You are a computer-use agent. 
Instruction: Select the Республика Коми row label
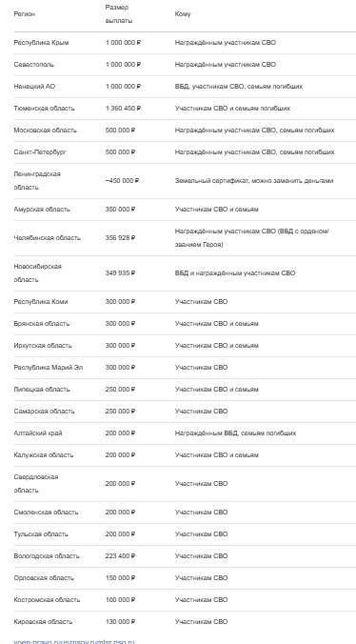pos(41,302)
